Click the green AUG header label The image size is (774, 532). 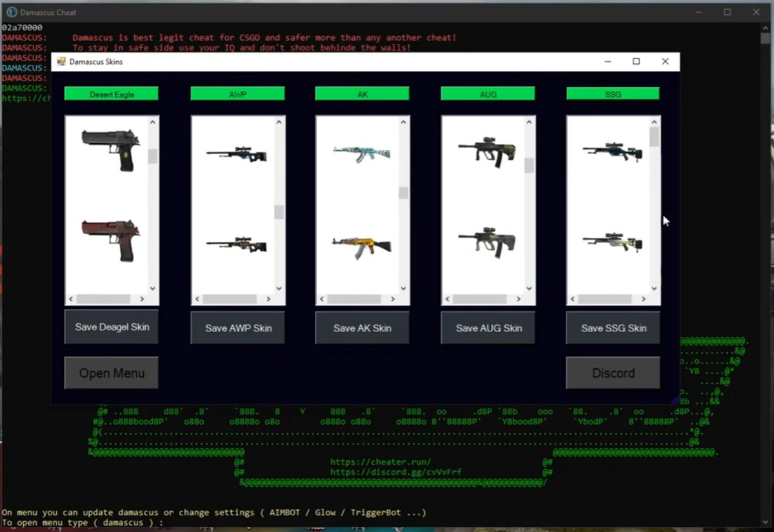(488, 94)
